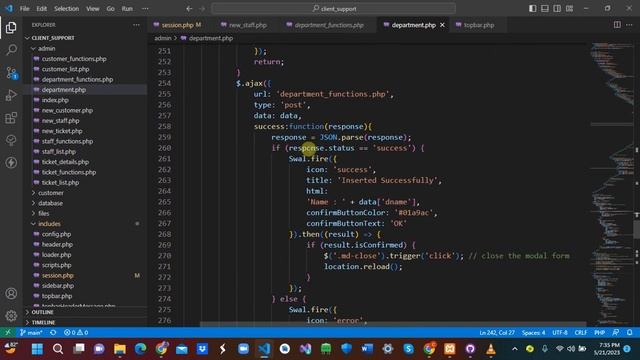Change encoding via UTF-8

tap(560, 333)
